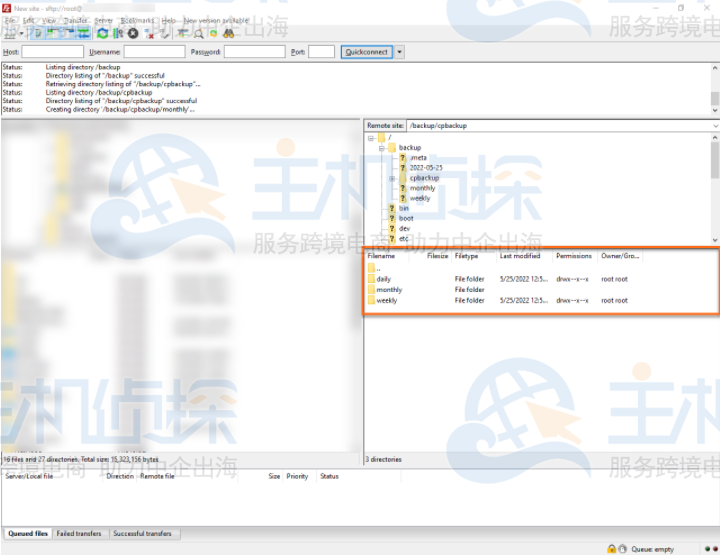Select monthly folder in remote tree

click(422, 188)
